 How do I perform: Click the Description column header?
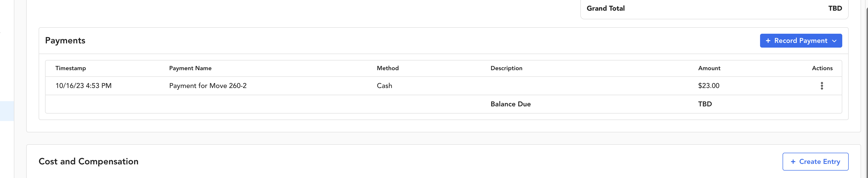[506, 68]
